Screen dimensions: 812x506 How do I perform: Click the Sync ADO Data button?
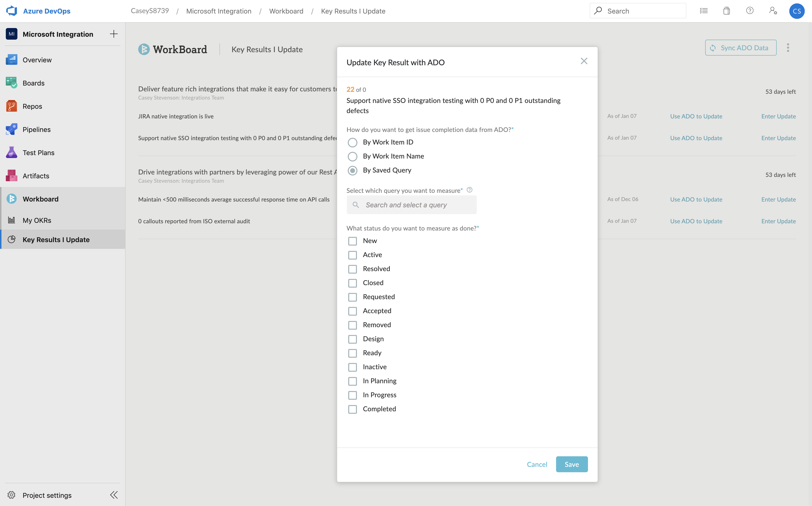pyautogui.click(x=740, y=48)
